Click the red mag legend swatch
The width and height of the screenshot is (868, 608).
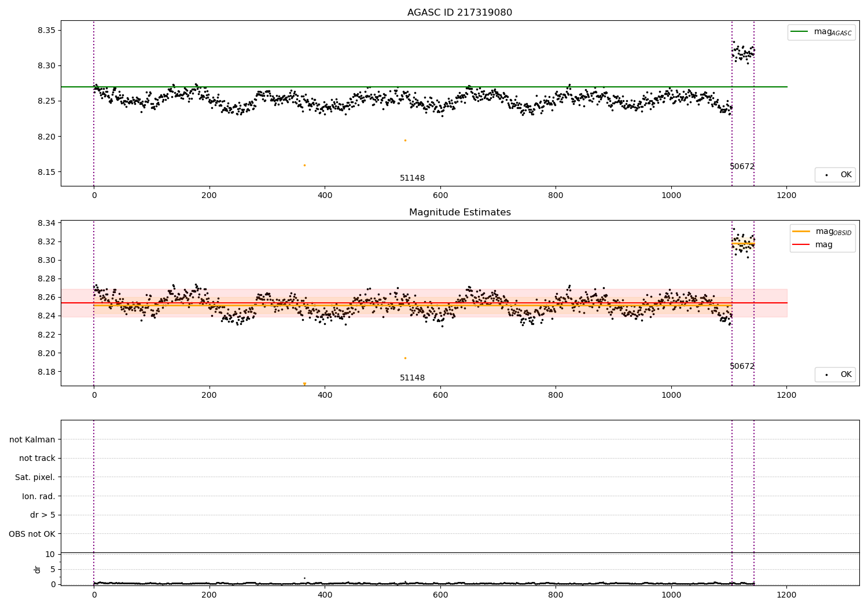coord(801,244)
